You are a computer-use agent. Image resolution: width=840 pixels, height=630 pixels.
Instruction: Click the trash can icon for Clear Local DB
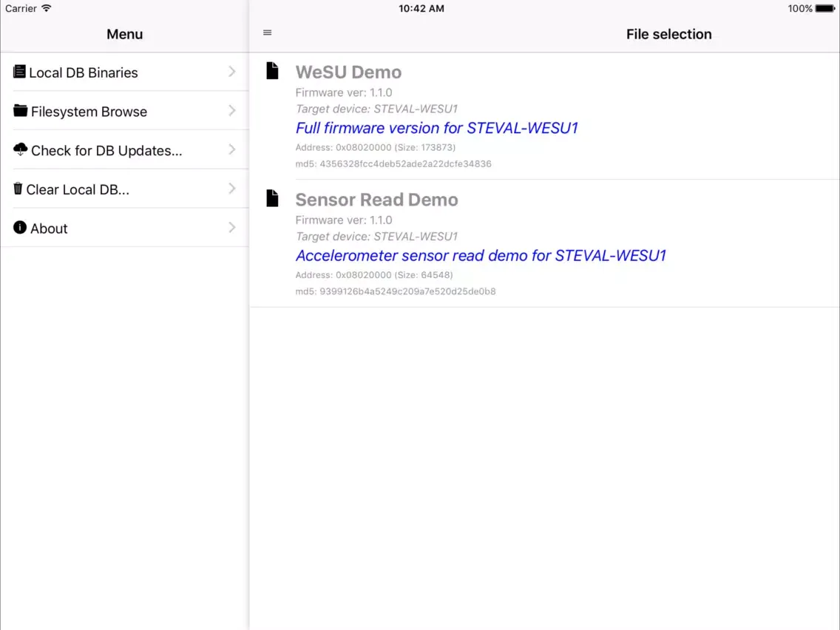(x=18, y=189)
